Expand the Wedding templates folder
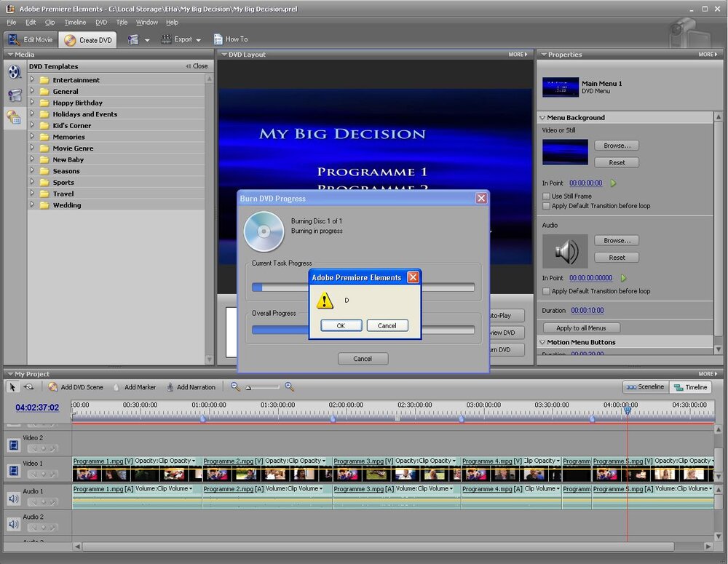Image resolution: width=728 pixels, height=564 pixels. pyautogui.click(x=32, y=204)
